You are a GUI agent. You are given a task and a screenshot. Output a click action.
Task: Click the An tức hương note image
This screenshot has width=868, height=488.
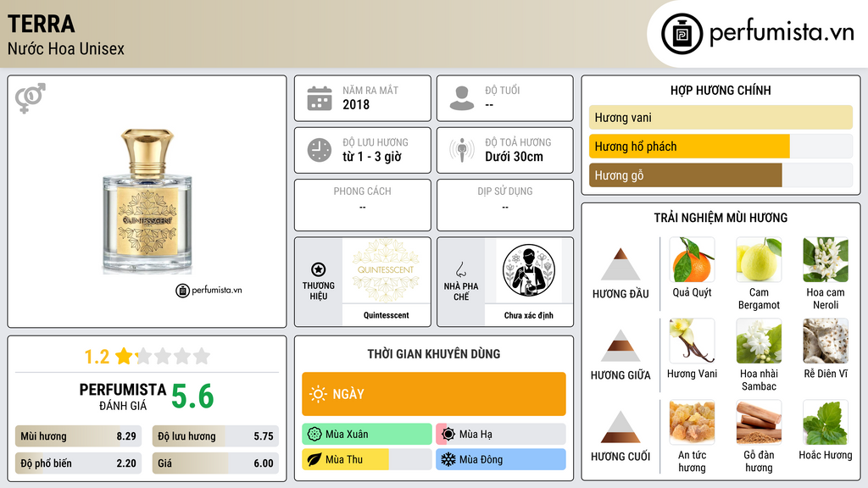click(692, 423)
